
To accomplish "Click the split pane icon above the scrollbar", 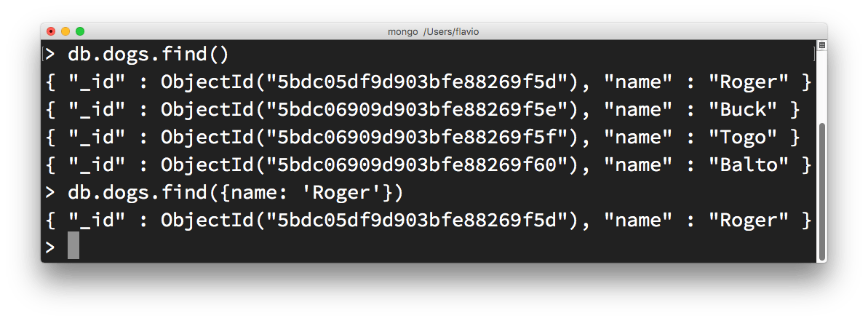I will point(821,46).
